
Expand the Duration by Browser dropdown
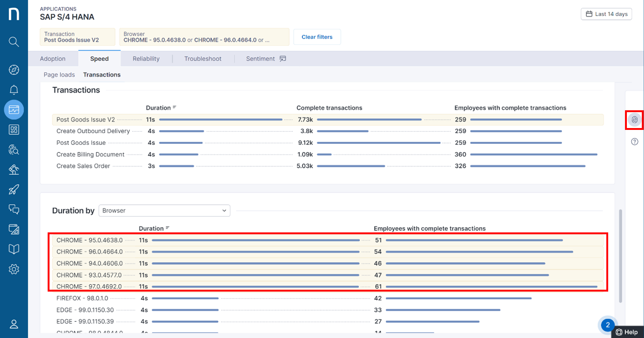click(x=164, y=211)
